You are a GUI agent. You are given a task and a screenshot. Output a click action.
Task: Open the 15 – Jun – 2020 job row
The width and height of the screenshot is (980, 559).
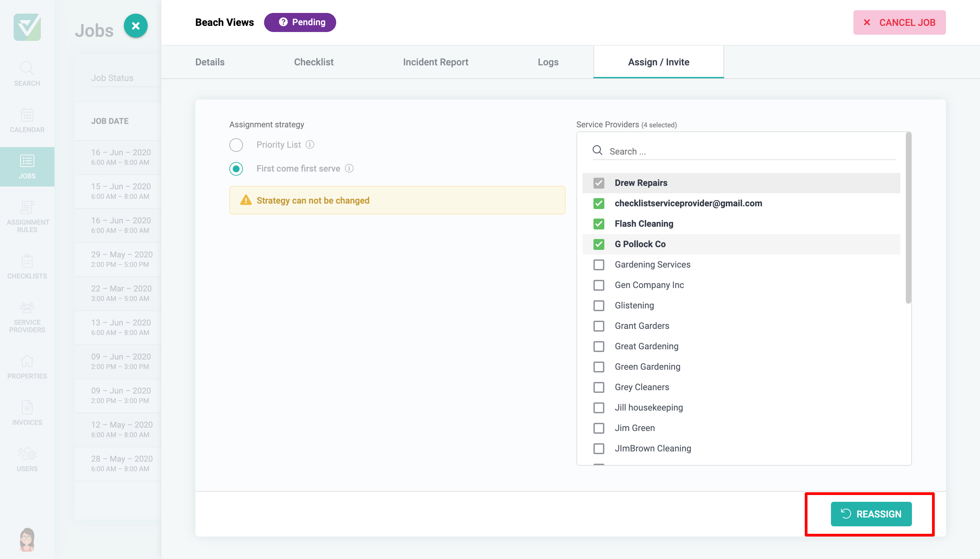click(x=118, y=191)
